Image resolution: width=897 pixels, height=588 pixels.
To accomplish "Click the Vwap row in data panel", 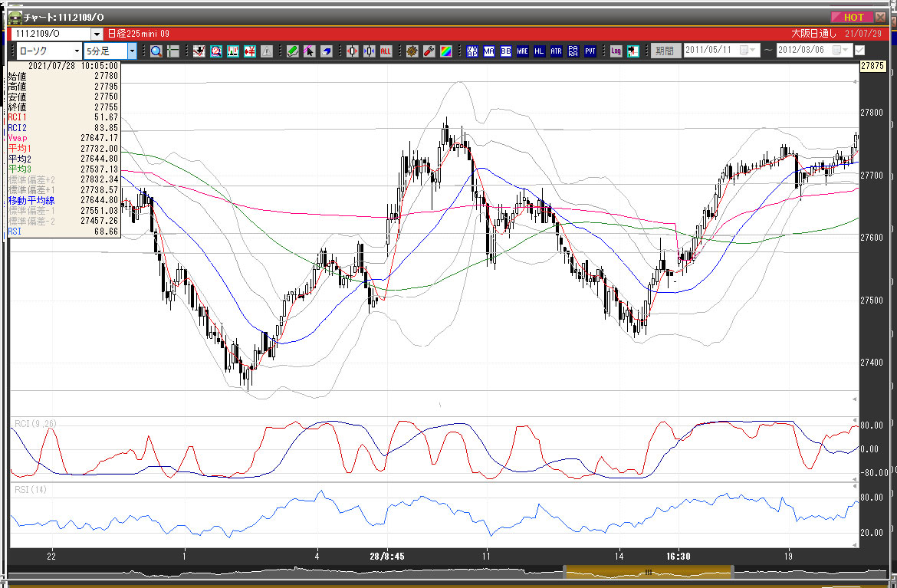I will coord(63,139).
